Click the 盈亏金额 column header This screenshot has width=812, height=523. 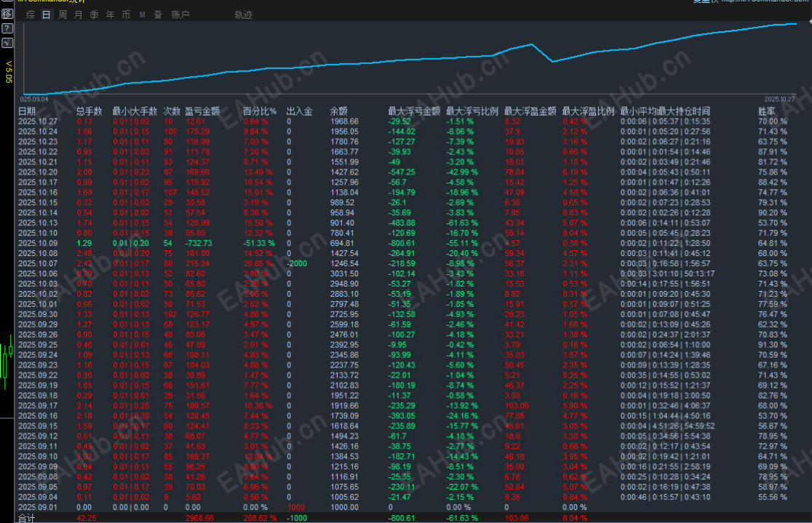[x=202, y=111]
